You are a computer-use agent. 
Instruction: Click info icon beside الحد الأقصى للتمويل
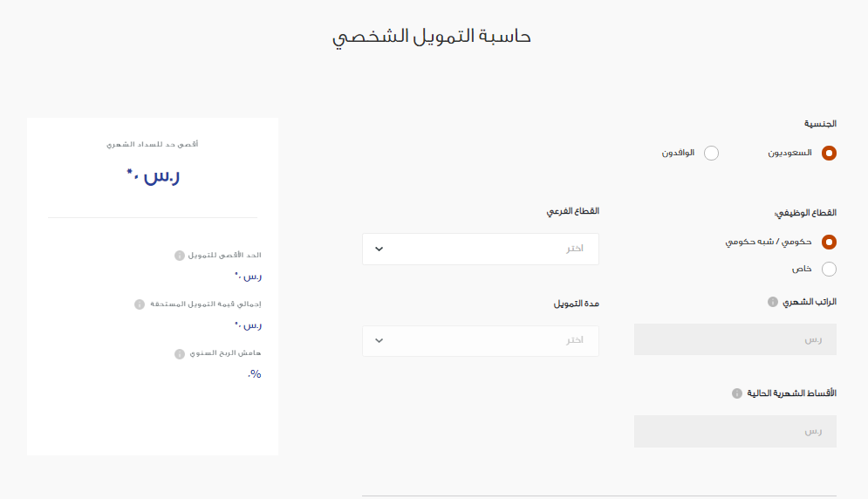point(180,256)
